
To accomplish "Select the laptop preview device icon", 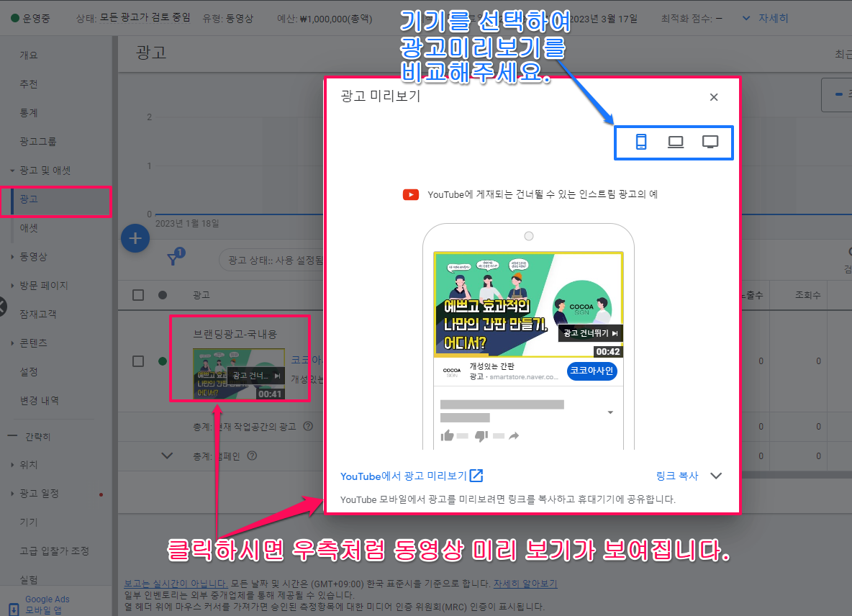I will (x=676, y=142).
